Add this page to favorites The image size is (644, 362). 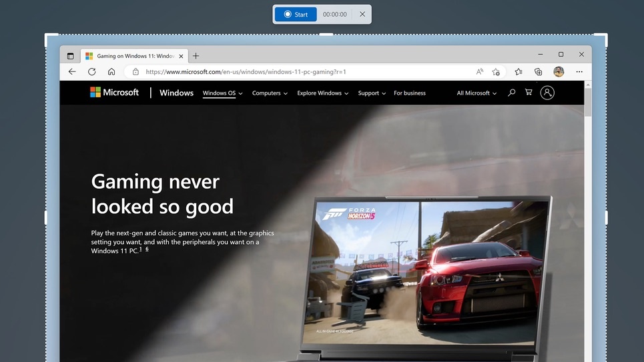point(496,72)
